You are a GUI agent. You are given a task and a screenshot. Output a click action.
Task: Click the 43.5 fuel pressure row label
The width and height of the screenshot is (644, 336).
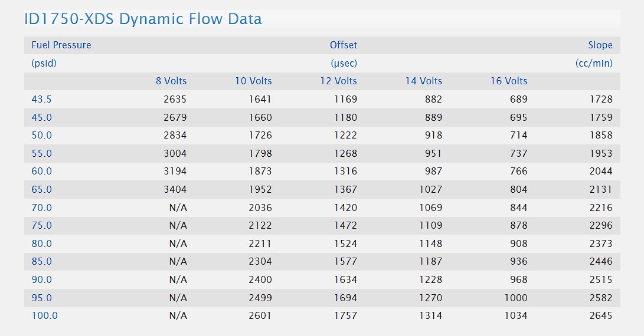click(x=41, y=99)
